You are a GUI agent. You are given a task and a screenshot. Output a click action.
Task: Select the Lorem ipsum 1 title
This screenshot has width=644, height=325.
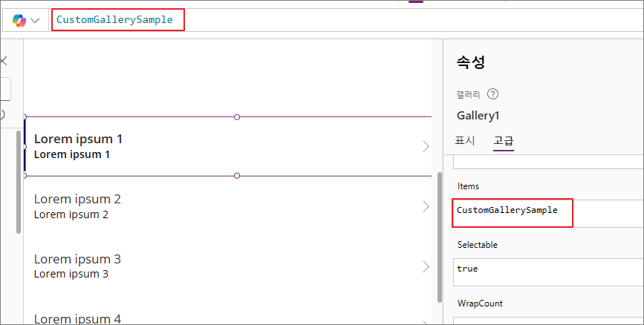coord(78,139)
